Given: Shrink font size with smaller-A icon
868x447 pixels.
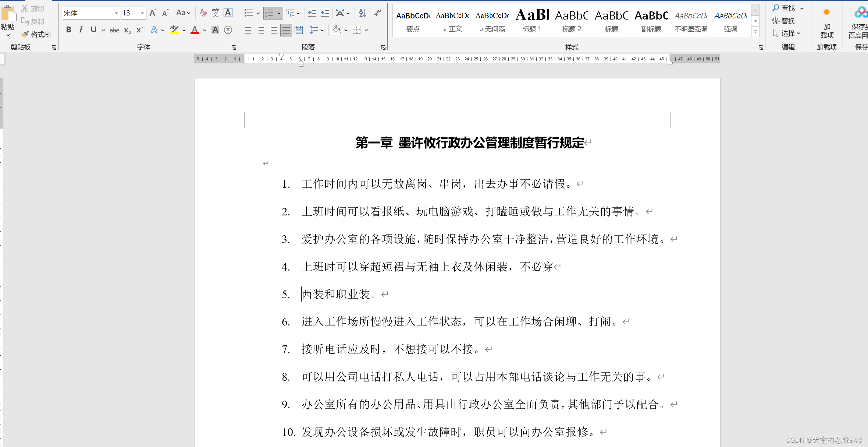Looking at the screenshot, I should (x=165, y=13).
